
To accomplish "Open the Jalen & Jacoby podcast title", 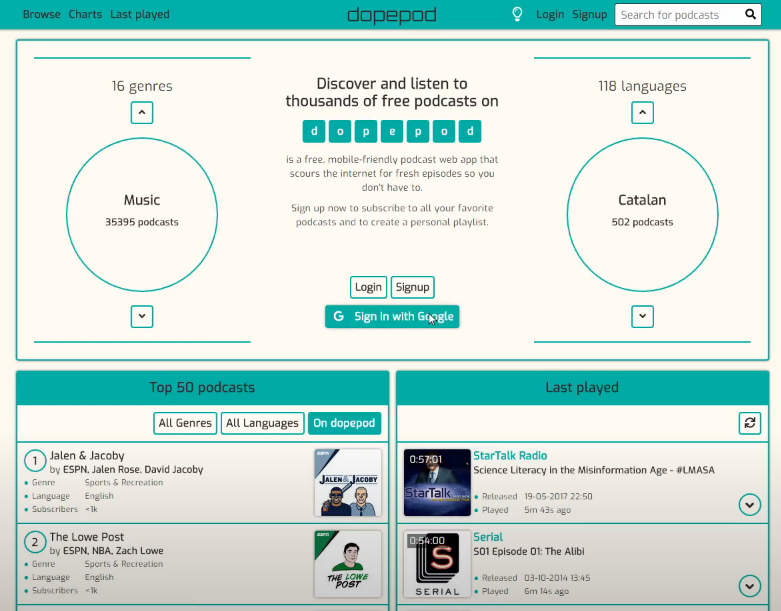I will [x=87, y=456].
